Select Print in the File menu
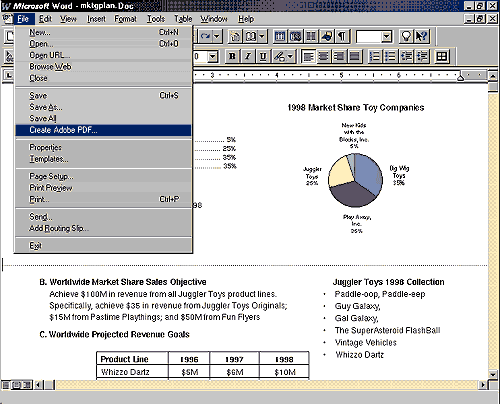Viewport: 500px width, 404px height. (103, 199)
